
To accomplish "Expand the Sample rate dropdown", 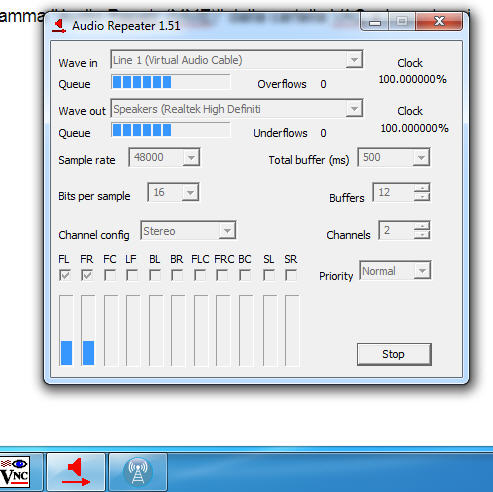I will click(164, 157).
